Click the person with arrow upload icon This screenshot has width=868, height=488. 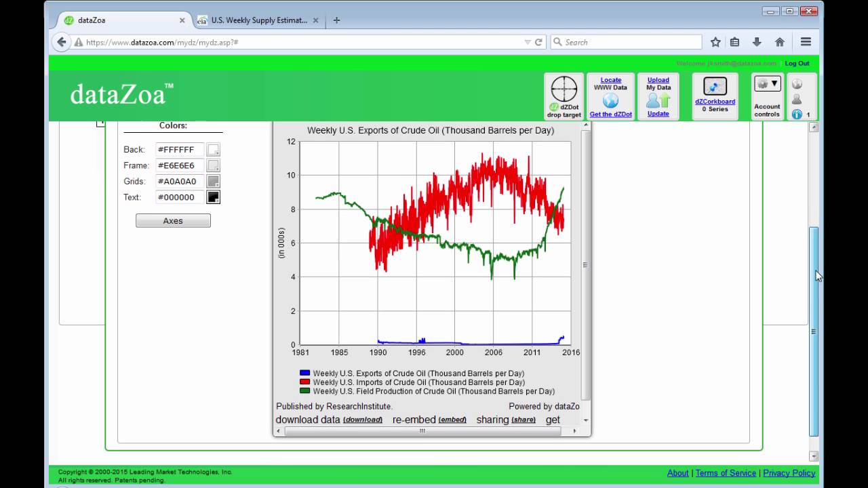point(658,100)
